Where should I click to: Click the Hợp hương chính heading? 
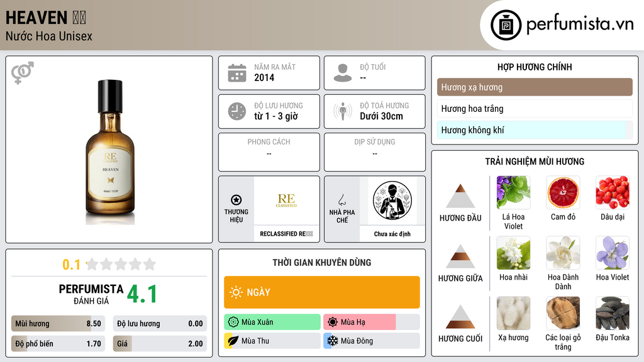coord(535,67)
